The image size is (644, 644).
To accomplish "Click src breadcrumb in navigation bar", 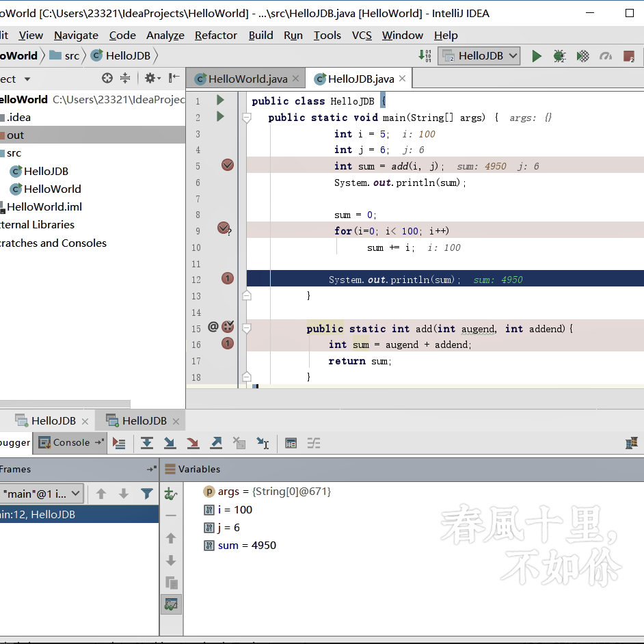I will click(x=64, y=56).
